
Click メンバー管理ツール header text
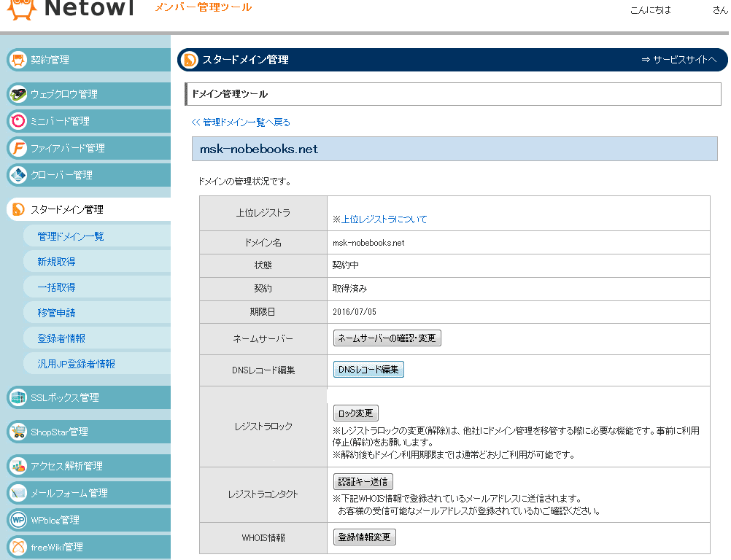pos(204,7)
